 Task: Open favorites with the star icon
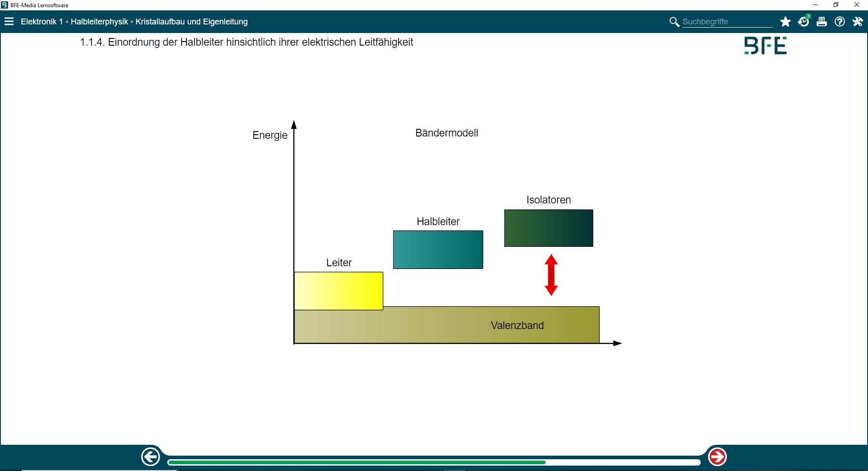785,22
